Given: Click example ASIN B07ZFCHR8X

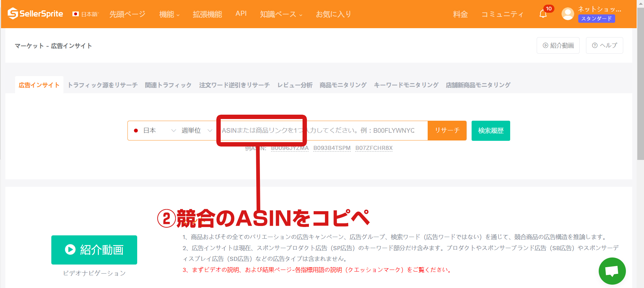Looking at the screenshot, I should tap(374, 148).
